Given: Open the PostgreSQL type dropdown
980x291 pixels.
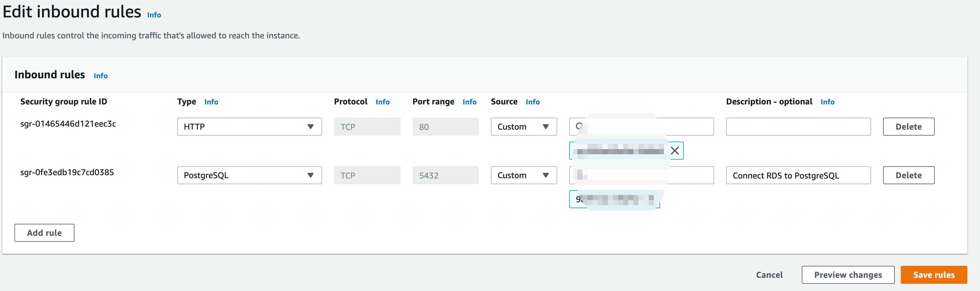Looking at the screenshot, I should click(x=249, y=175).
